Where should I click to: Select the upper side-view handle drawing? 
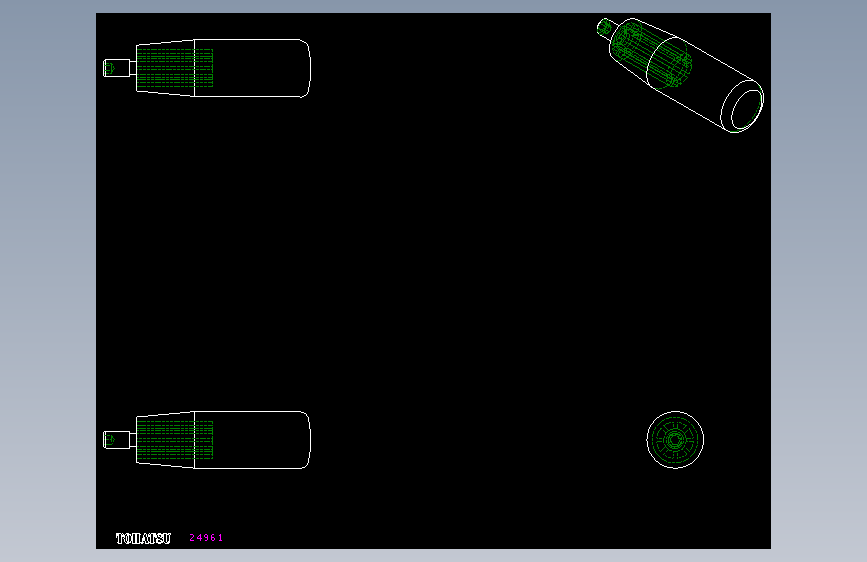click(x=207, y=68)
